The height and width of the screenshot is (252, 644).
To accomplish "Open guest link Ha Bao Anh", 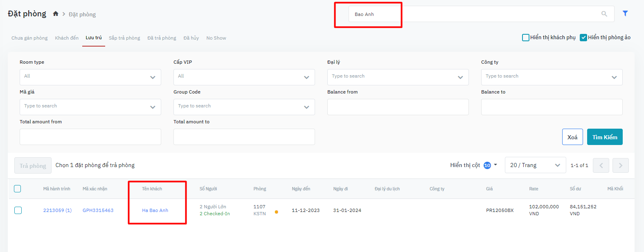I will 155,210.
